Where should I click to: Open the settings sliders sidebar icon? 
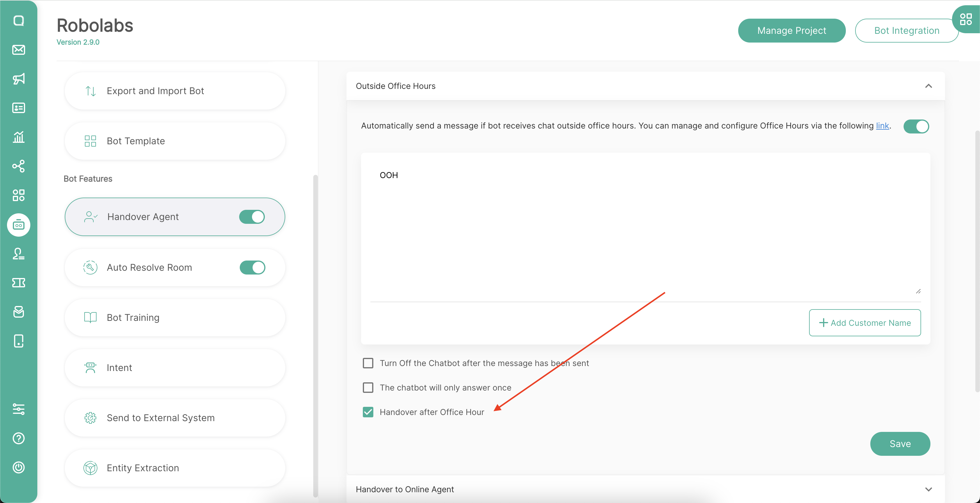(18, 409)
